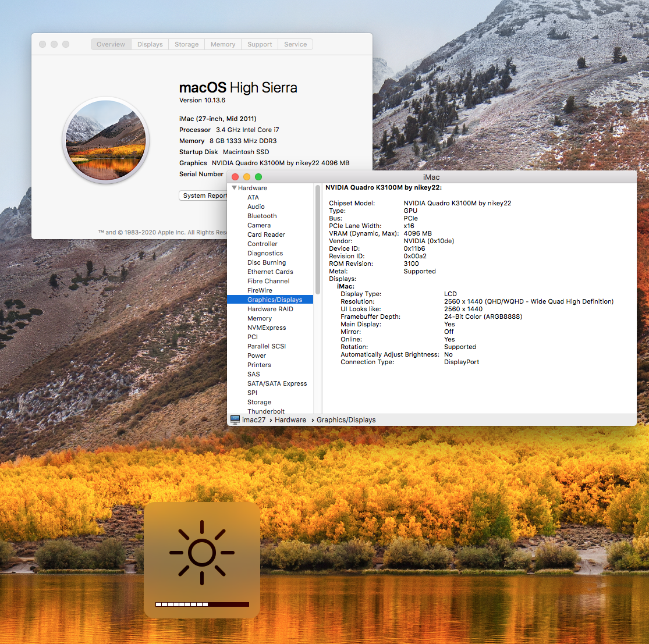Screen dimensions: 649x644
Task: Open the Support tab
Action: [x=260, y=44]
